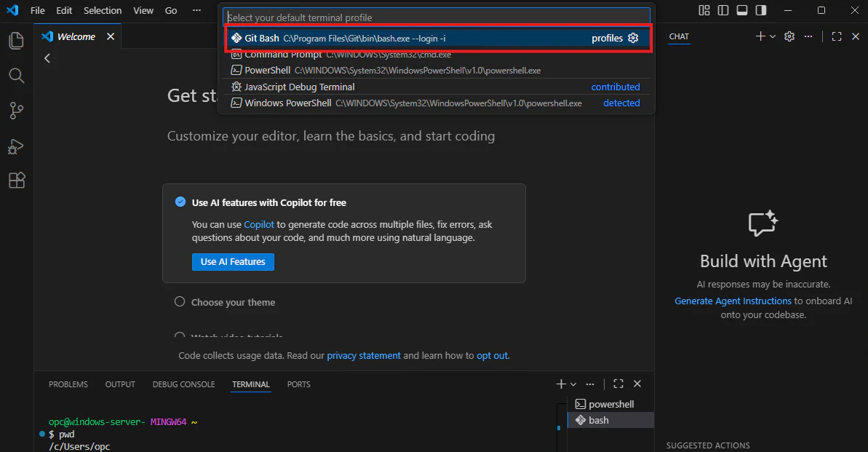Image resolution: width=868 pixels, height=452 pixels.
Task: Open the Source Control view
Action: pyautogui.click(x=17, y=110)
